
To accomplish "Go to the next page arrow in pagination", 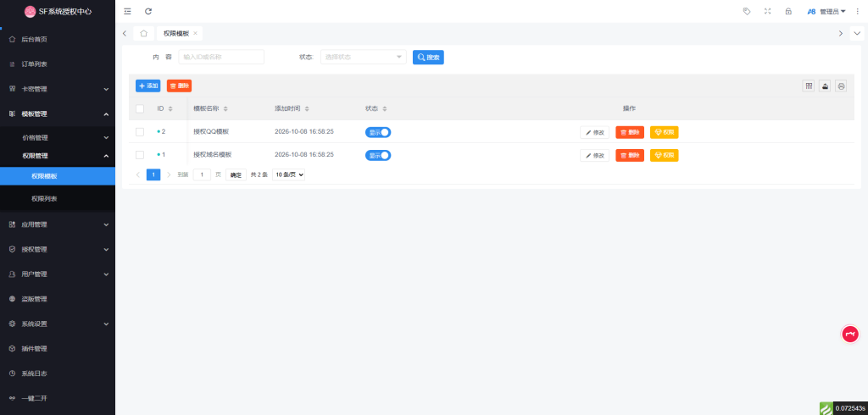I will click(169, 174).
